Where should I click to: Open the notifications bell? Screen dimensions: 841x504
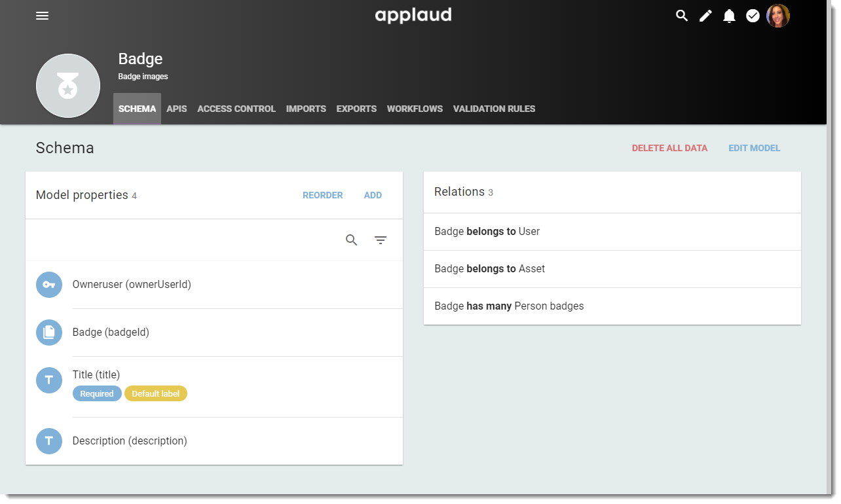click(x=729, y=16)
